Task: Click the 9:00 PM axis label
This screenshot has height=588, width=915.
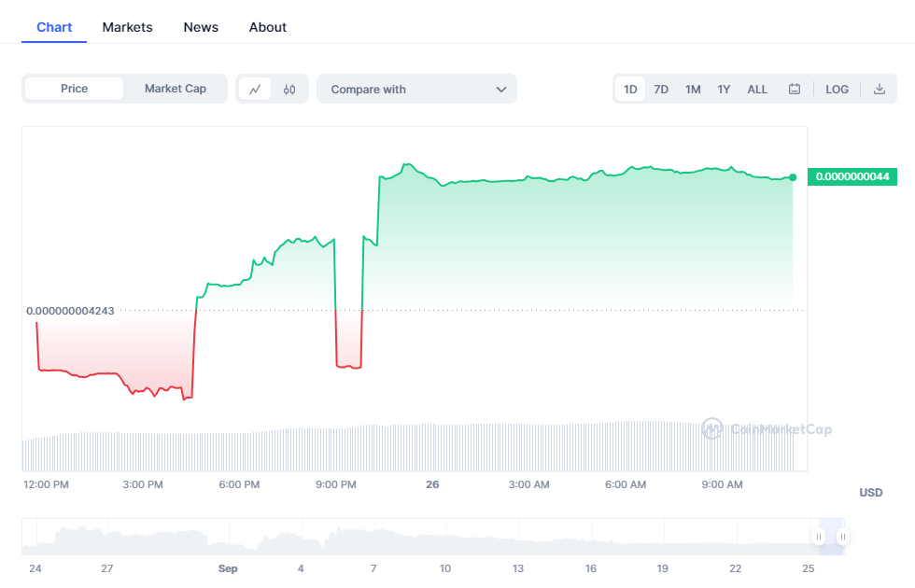Action: (x=336, y=484)
